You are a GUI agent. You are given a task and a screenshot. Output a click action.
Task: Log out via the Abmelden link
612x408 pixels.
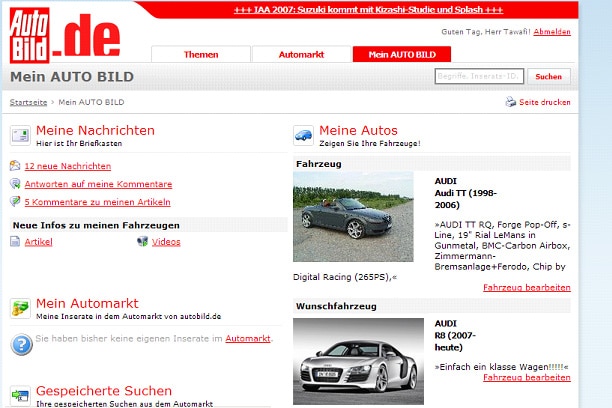tap(552, 32)
